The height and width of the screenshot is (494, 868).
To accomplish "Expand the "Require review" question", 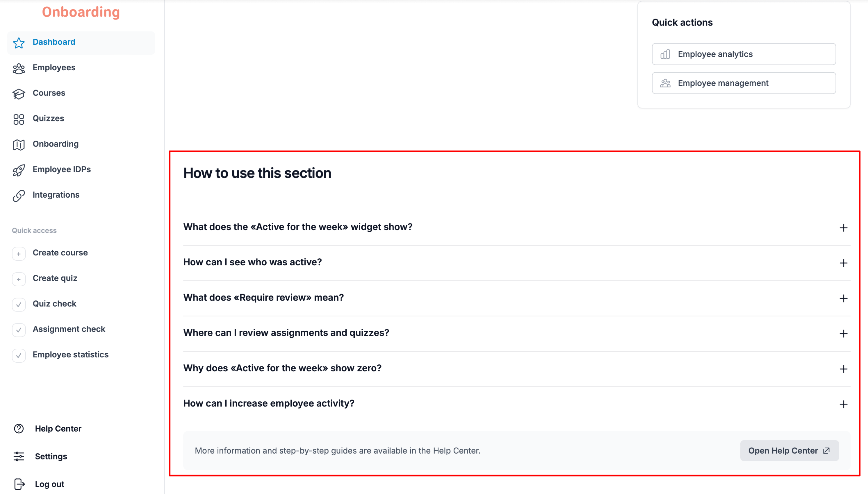I will (x=516, y=298).
